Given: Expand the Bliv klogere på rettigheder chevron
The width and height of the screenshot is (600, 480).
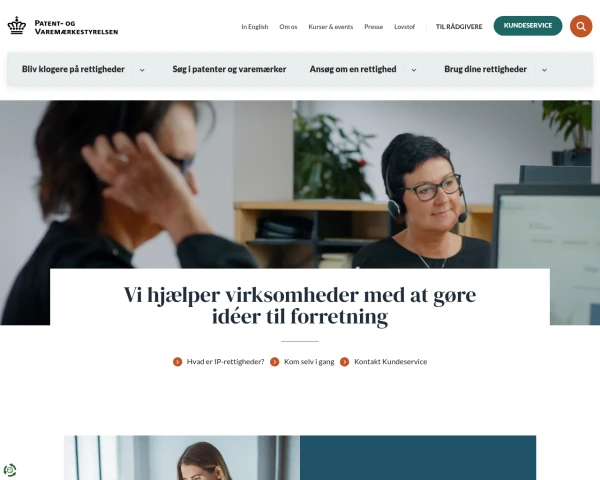Looking at the screenshot, I should pyautogui.click(x=142, y=70).
